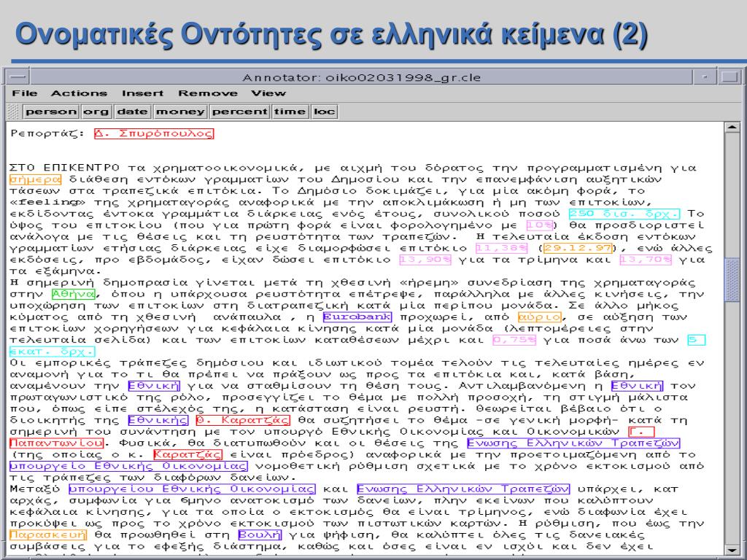747x560 pixels.
Task: Click the date annotation '29.12.97'
Action: [578, 248]
